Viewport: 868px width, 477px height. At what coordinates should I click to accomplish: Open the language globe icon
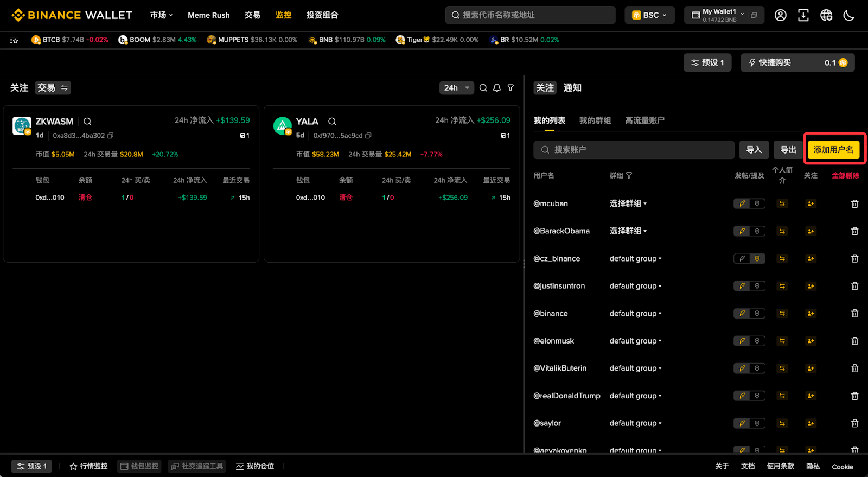(x=826, y=15)
